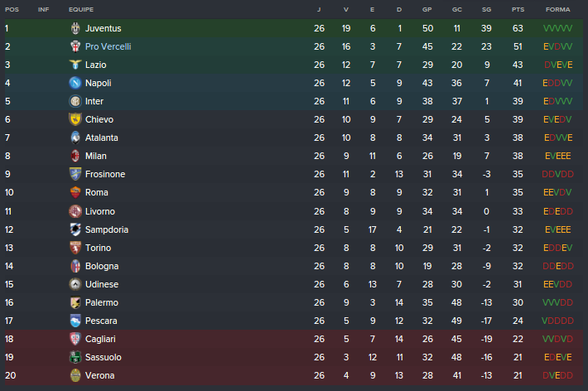
Task: Click the Juventus club crest icon
Action: 75,28
